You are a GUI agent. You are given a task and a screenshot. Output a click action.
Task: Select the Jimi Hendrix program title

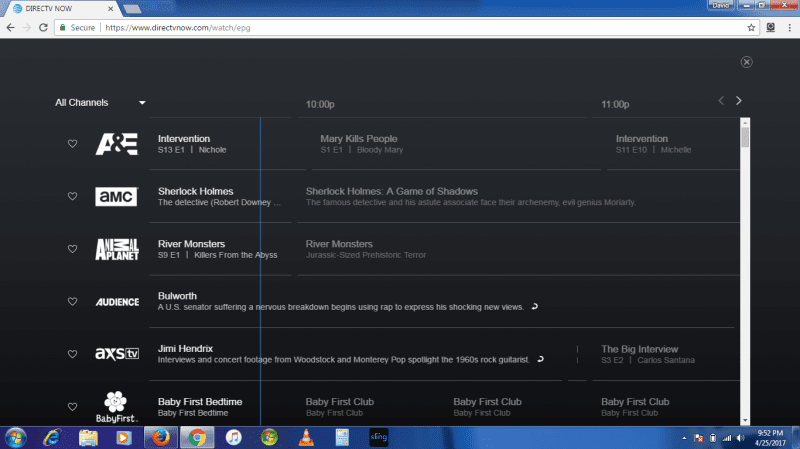185,348
